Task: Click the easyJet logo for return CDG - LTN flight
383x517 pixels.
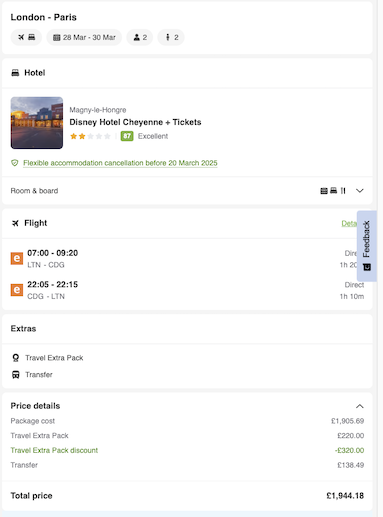Action: coord(17,290)
